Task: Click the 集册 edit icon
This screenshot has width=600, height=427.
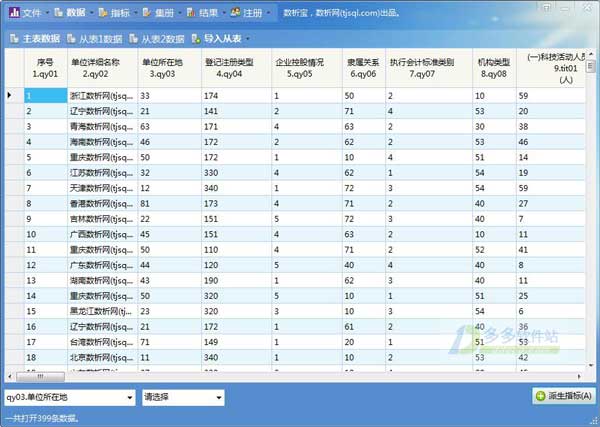Action: [147, 13]
